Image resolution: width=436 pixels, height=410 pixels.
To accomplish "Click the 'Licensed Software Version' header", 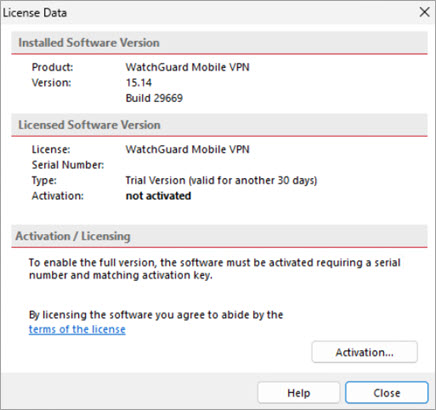I will pyautogui.click(x=89, y=125).
